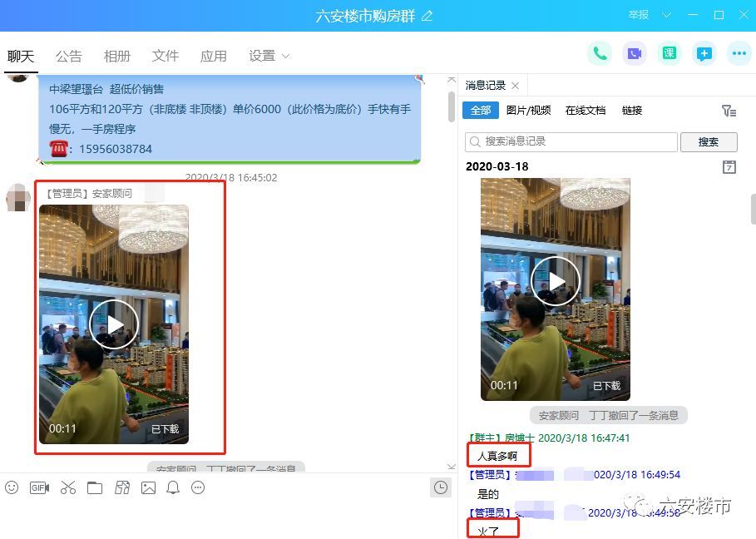Open the three-dots more options menu
The width and height of the screenshot is (756, 539).
point(739,53)
